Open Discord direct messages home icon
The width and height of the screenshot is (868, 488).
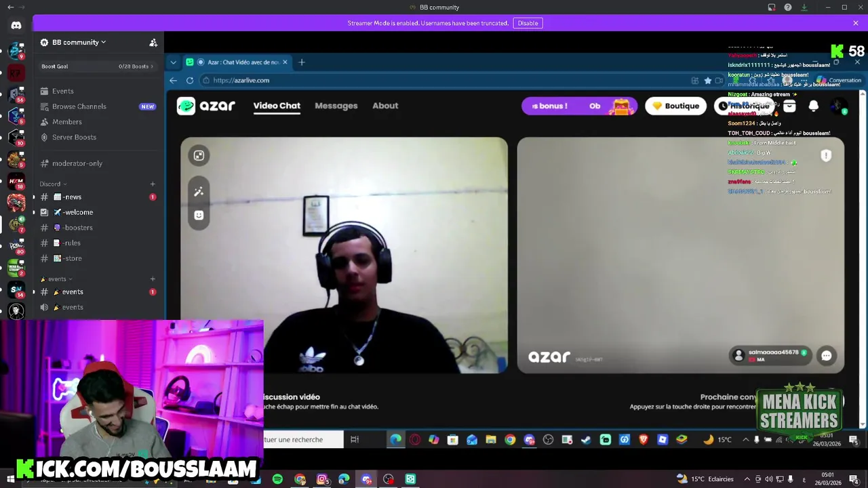[x=16, y=25]
